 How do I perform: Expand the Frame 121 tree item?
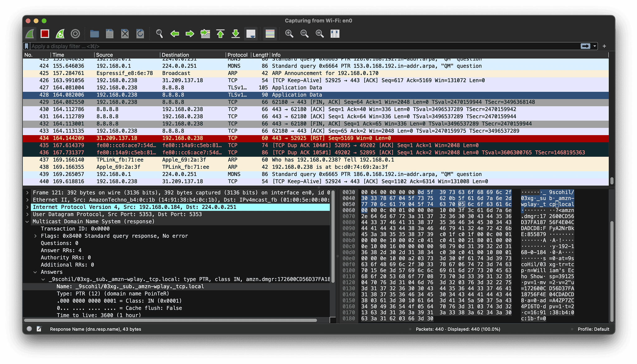pos(28,192)
